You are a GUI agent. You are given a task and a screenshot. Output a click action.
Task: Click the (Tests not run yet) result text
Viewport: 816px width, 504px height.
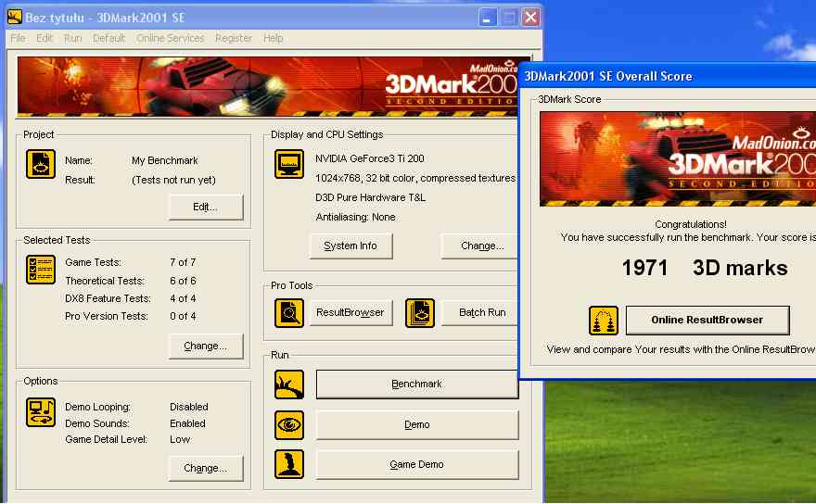(x=173, y=180)
